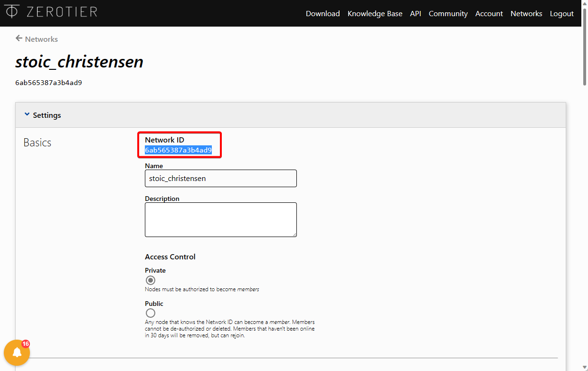Click the back arrow beside Networks
This screenshot has width=588, height=371.
click(19, 38)
